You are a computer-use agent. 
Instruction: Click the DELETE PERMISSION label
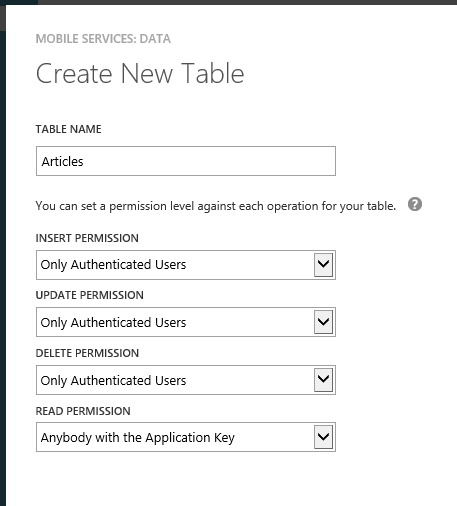point(87,353)
